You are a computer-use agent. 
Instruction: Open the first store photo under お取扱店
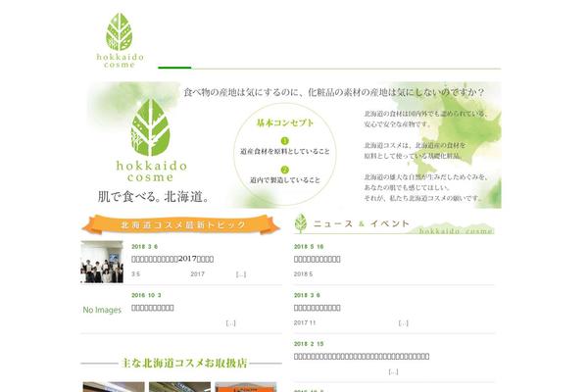click(114, 387)
